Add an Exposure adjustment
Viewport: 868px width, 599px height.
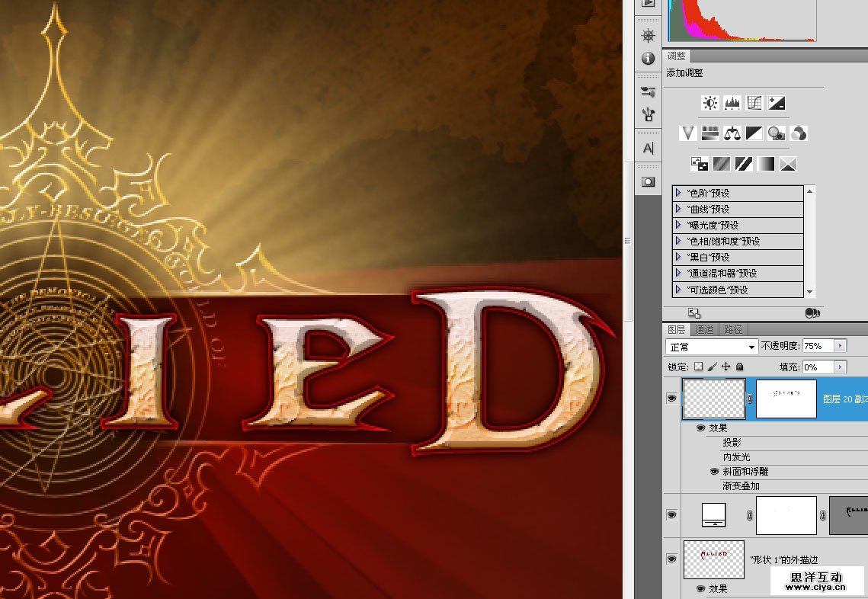pos(777,103)
